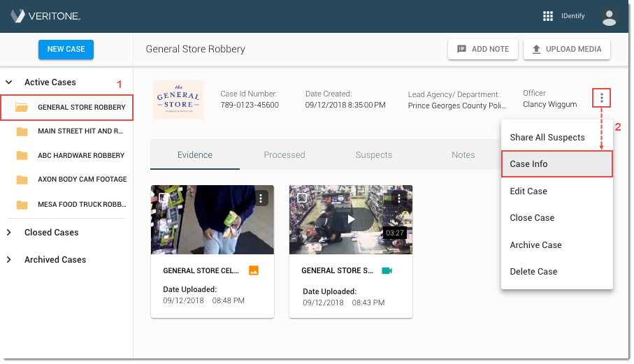This screenshot has height=364, width=634.
Task: Collapse the Active Cases section
Action: [x=9, y=82]
